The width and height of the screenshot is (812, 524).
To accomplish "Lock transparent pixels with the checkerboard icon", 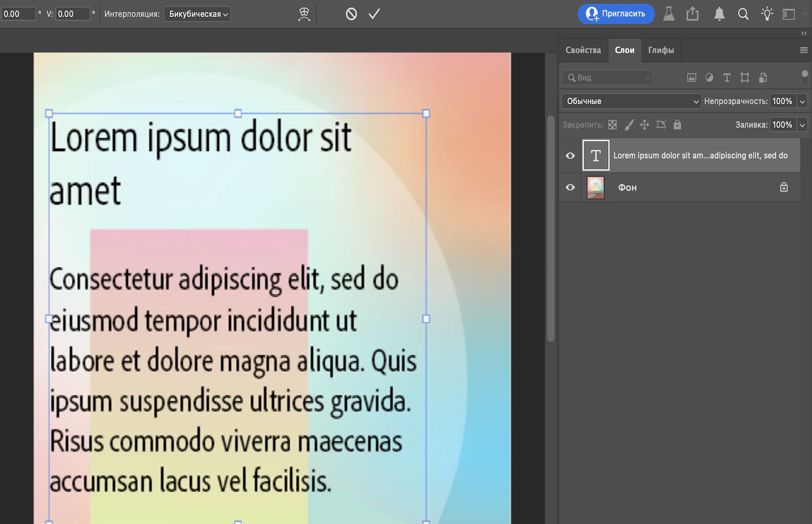I will (x=613, y=124).
